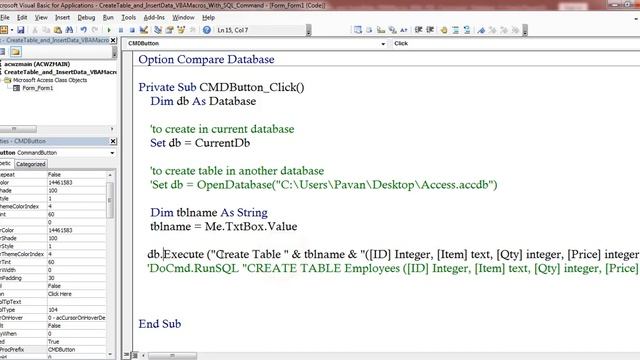Open Find with binoculars icon

[69, 30]
